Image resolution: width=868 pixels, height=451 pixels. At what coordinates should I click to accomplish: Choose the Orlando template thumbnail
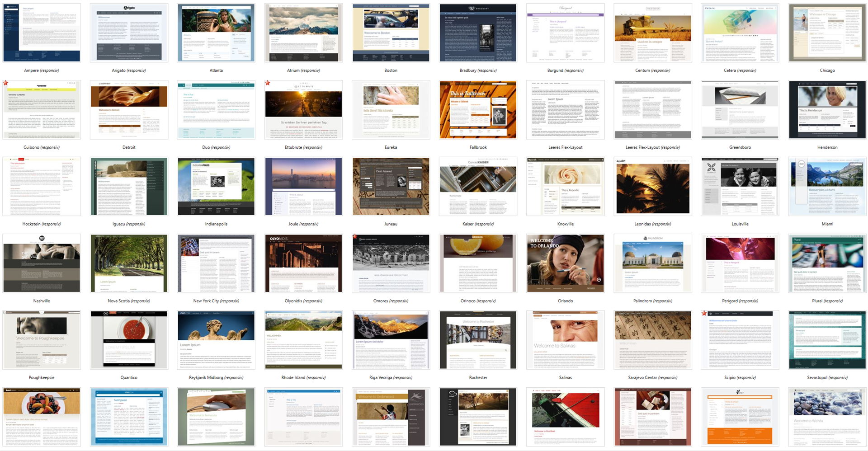[565, 263]
